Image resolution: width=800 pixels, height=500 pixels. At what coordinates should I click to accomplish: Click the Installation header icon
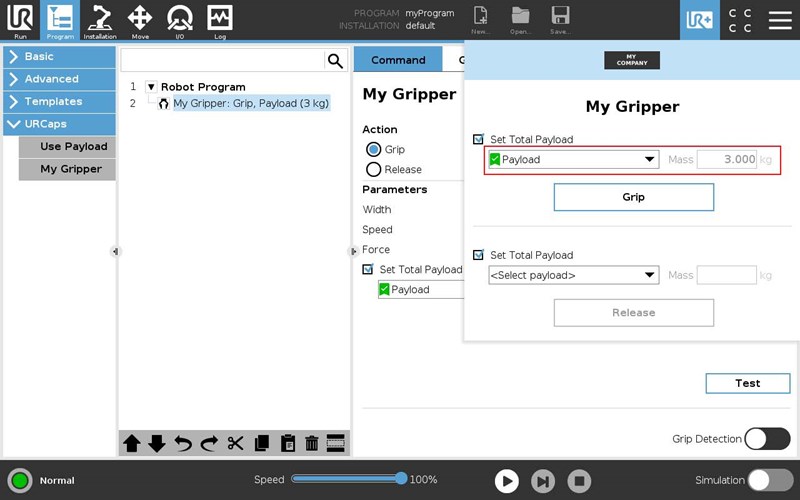(x=100, y=19)
